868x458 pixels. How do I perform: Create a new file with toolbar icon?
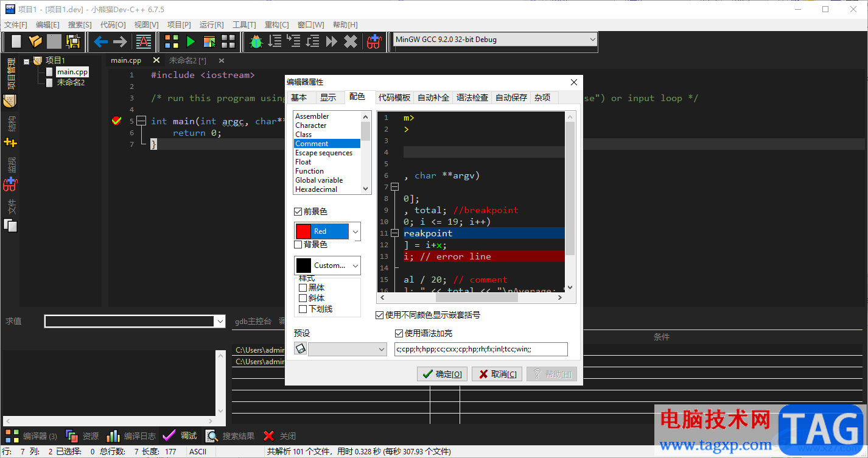click(x=16, y=41)
